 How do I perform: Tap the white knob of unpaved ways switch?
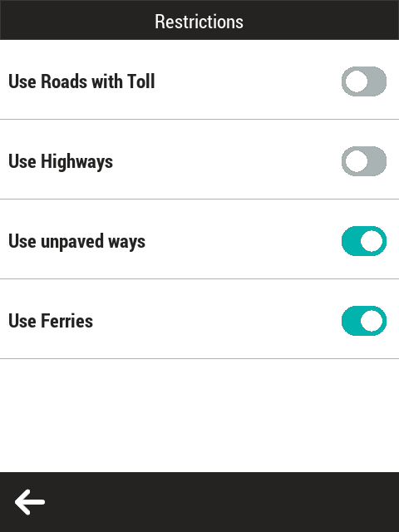coord(372,241)
